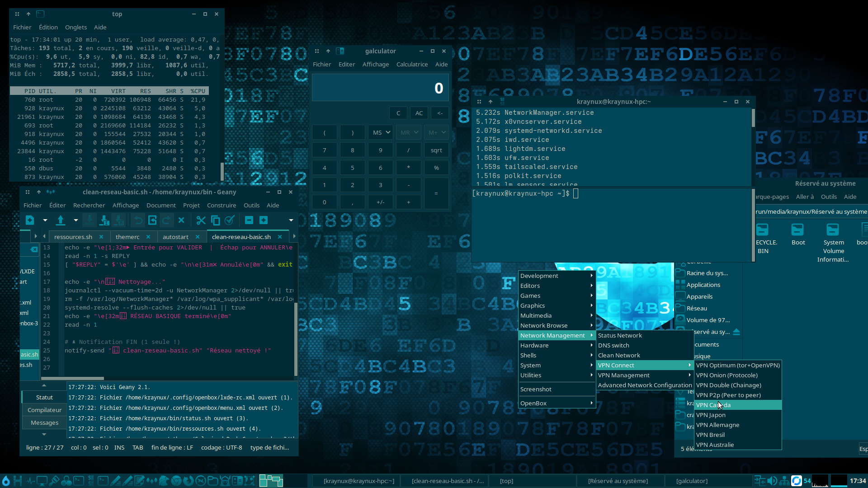The height and width of the screenshot is (488, 868).
Task: Select VPN Japon from the VPN list
Action: (x=711, y=415)
